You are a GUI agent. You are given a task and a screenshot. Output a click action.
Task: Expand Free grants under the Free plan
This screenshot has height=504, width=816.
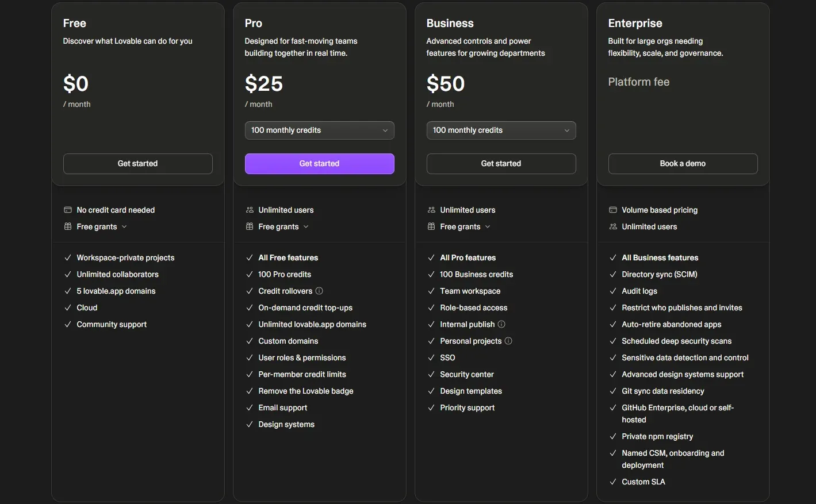(x=102, y=226)
